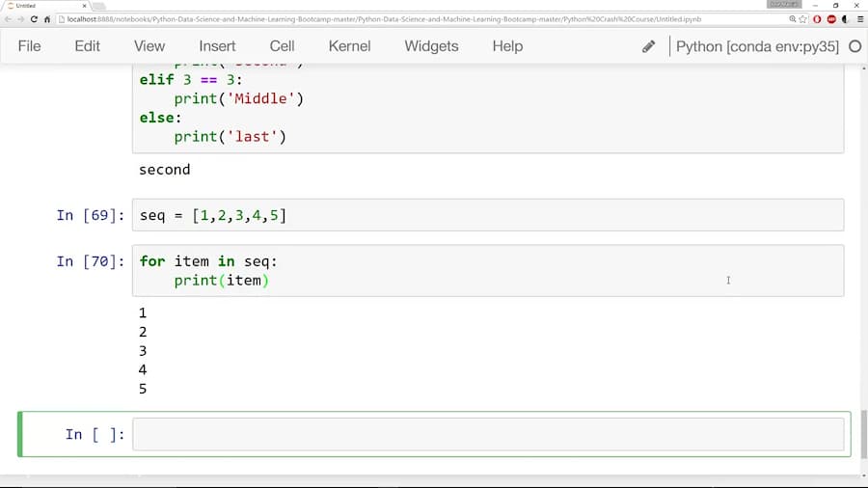Screen dimensions: 868x488
Task: Go back with the browser back arrow
Action: tap(8, 19)
